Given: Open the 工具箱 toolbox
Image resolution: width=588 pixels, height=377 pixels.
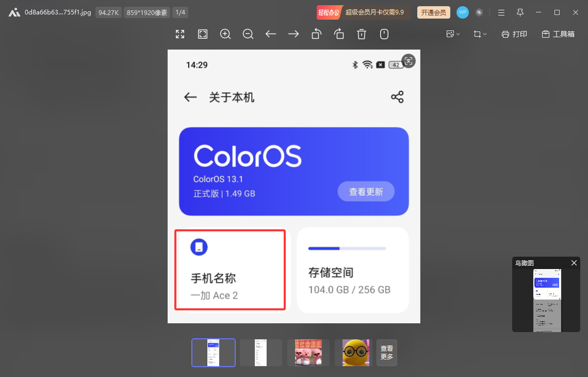Looking at the screenshot, I should coord(558,34).
